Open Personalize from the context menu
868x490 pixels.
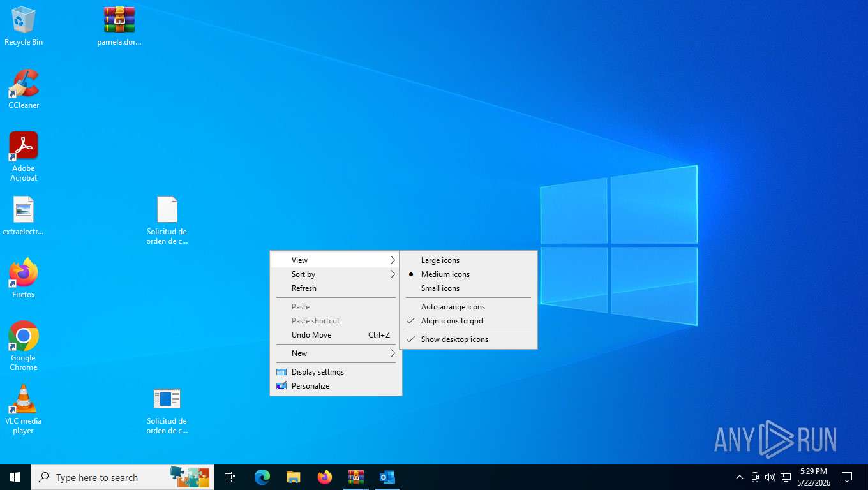tap(336, 386)
